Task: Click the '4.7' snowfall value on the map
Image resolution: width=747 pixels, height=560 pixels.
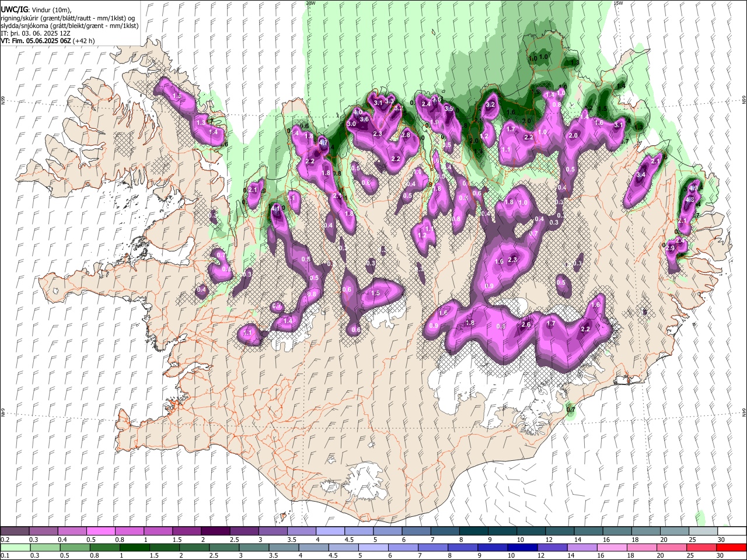Action: click(324, 142)
